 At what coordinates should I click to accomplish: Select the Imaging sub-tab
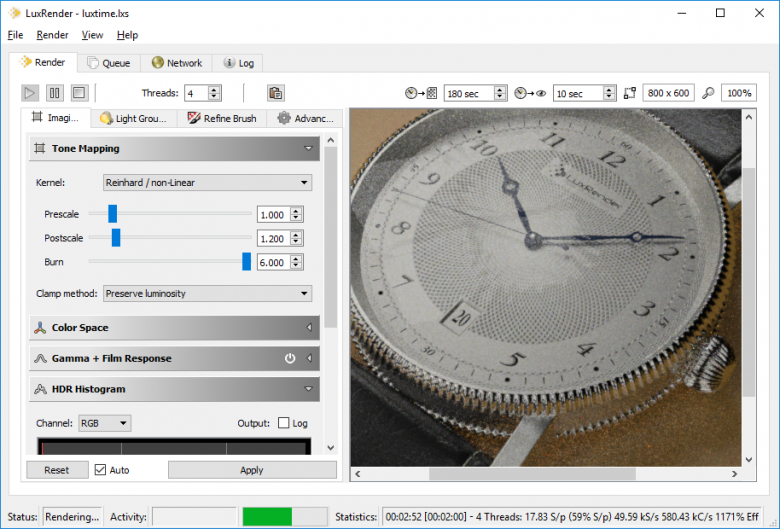55,118
